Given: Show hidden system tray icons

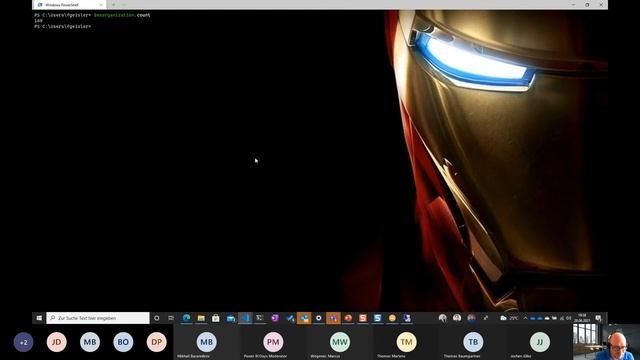Looking at the screenshot, I should [525, 318].
